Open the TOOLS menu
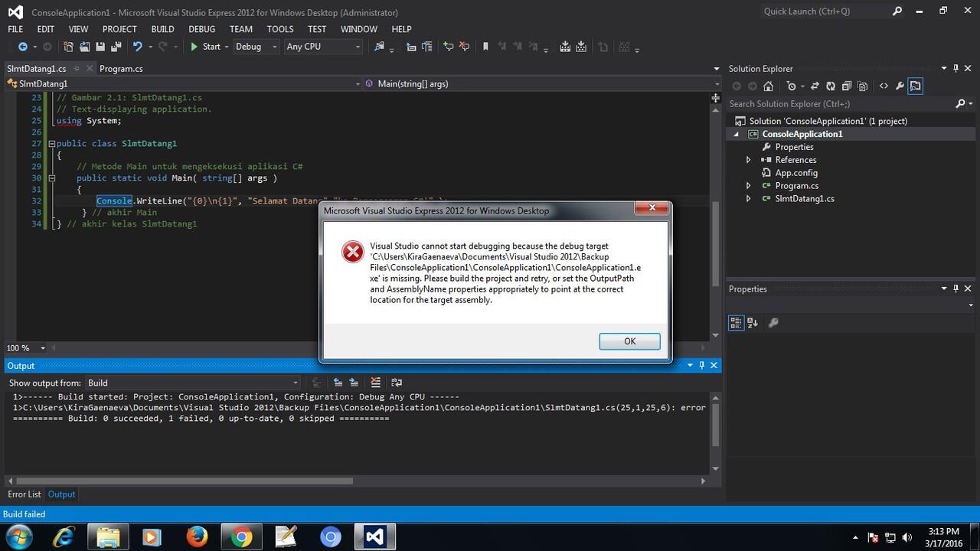Viewport: 980px width, 551px height. pos(280,29)
